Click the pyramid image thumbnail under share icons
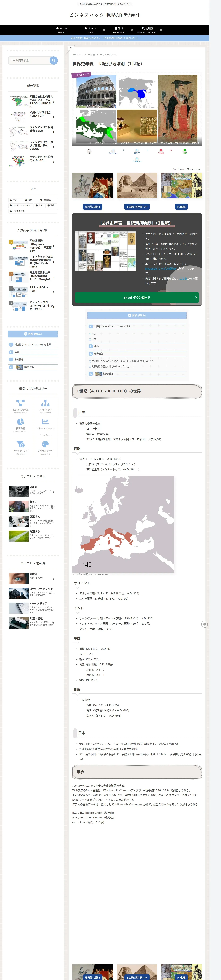 tap(137, 186)
